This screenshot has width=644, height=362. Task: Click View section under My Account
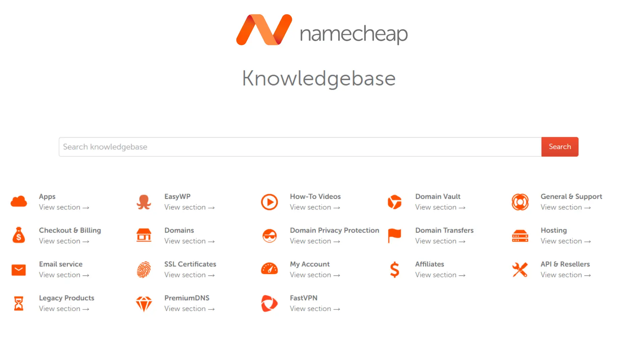(315, 275)
